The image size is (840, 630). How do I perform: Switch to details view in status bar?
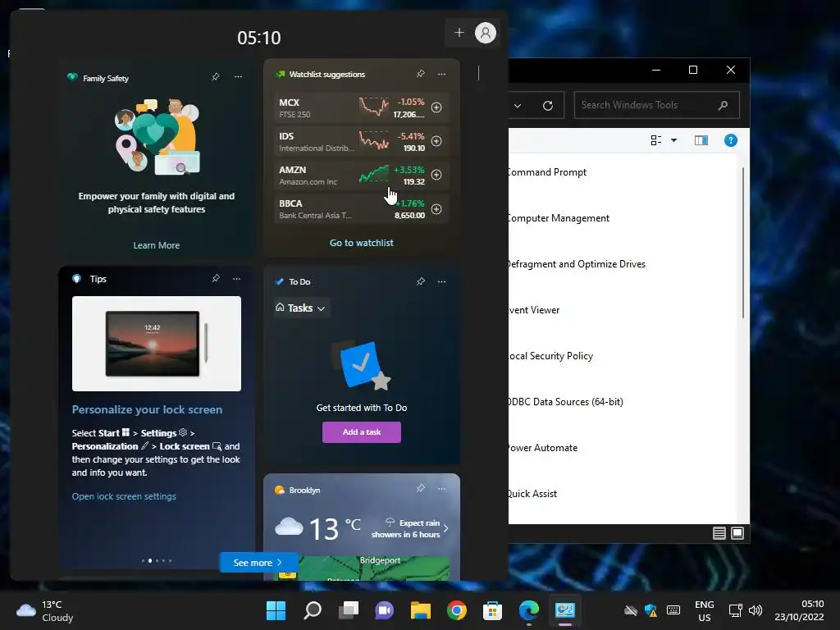click(x=719, y=533)
